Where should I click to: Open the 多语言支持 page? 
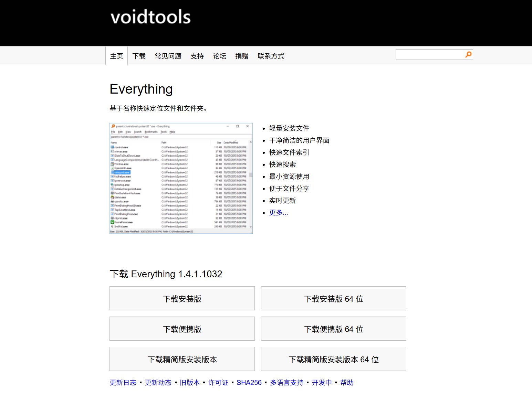coord(286,382)
